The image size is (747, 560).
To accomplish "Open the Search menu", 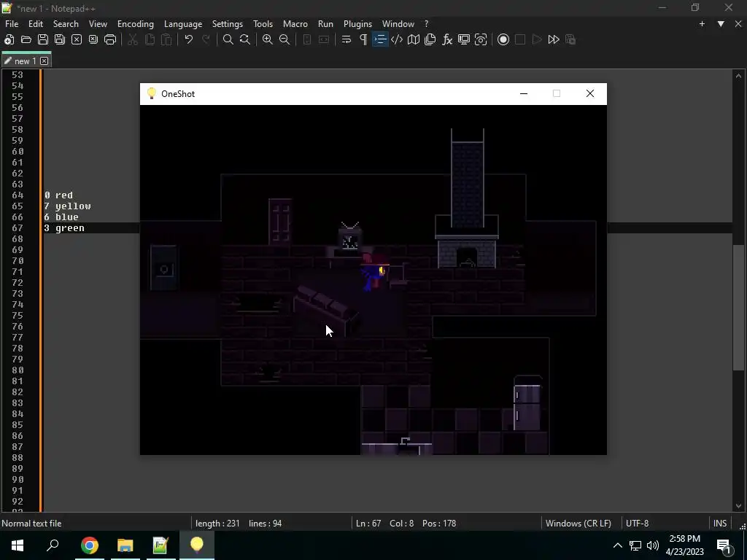I will [66, 24].
